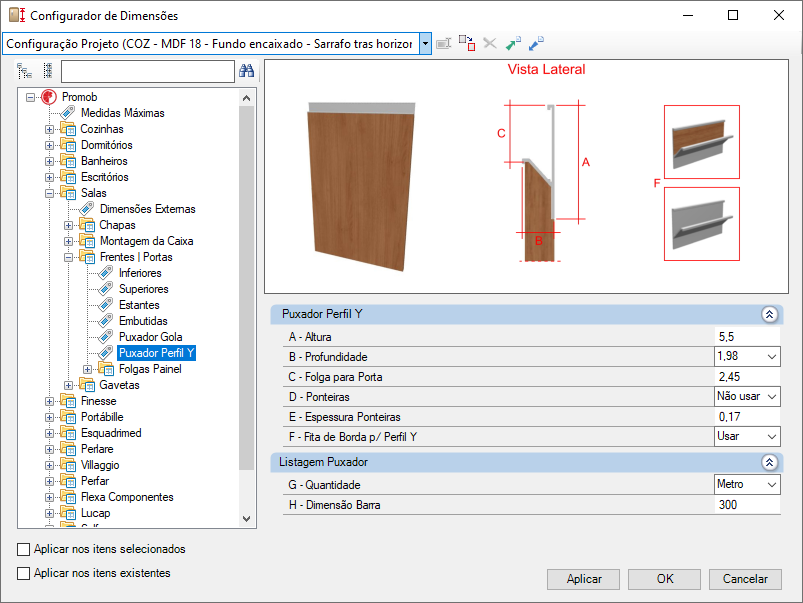Click the Cozinhas folder icon
Viewport: 803px width, 603px height.
(68, 129)
